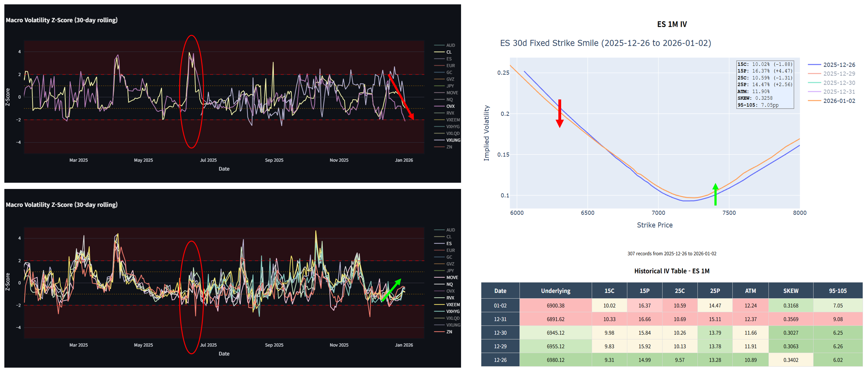Screen dimensions: 868x372
Task: Show 2025-12-29 smile curve in legend
Action: [832, 73]
